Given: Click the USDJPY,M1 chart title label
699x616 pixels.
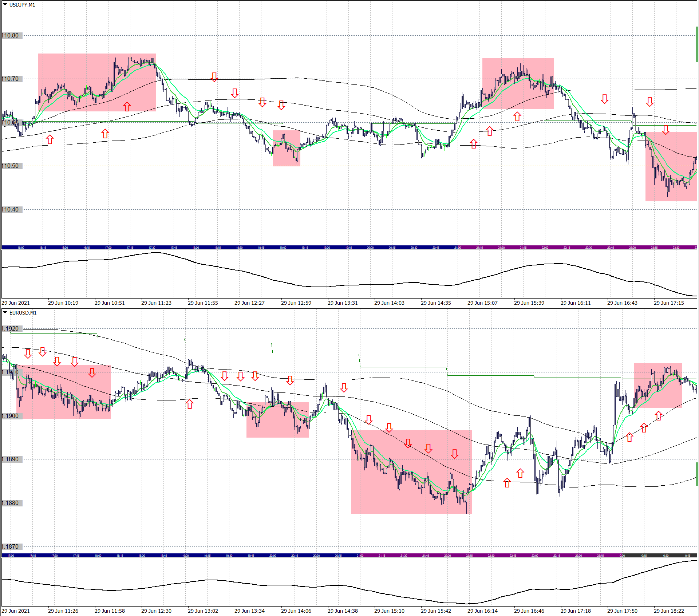Looking at the screenshot, I should click(x=22, y=5).
